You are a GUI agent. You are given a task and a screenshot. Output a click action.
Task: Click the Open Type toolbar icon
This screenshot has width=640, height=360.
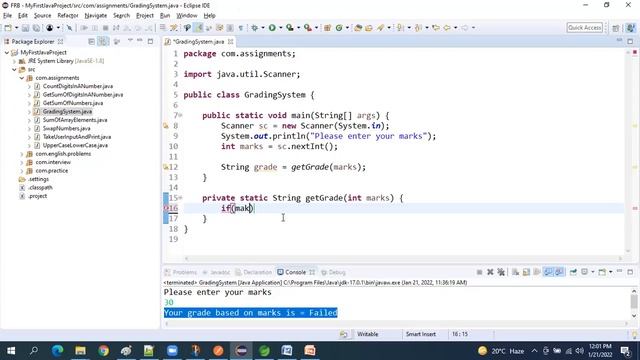[358, 28]
